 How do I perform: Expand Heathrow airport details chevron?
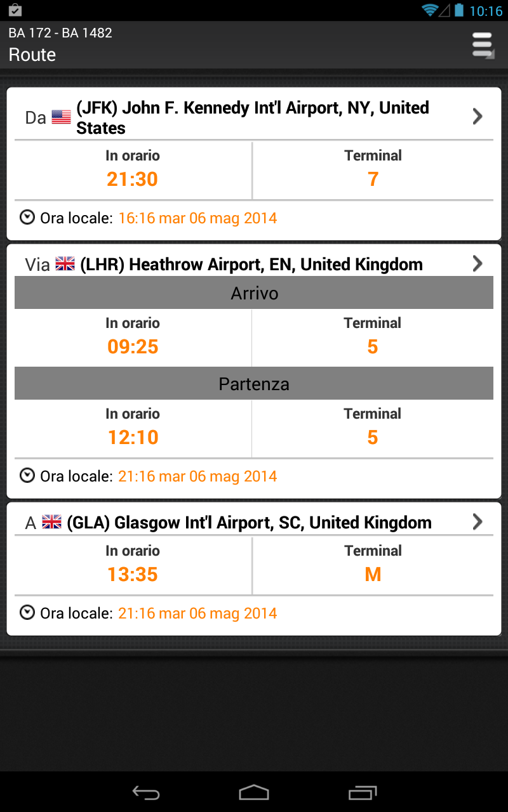point(478,263)
